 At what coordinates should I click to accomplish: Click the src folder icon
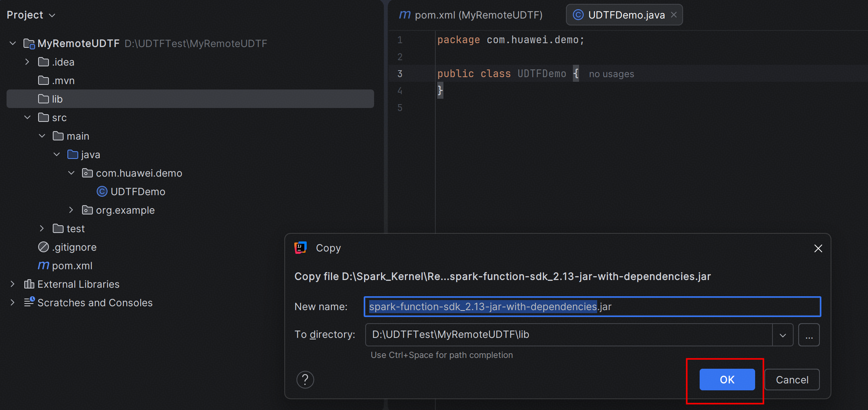point(44,117)
